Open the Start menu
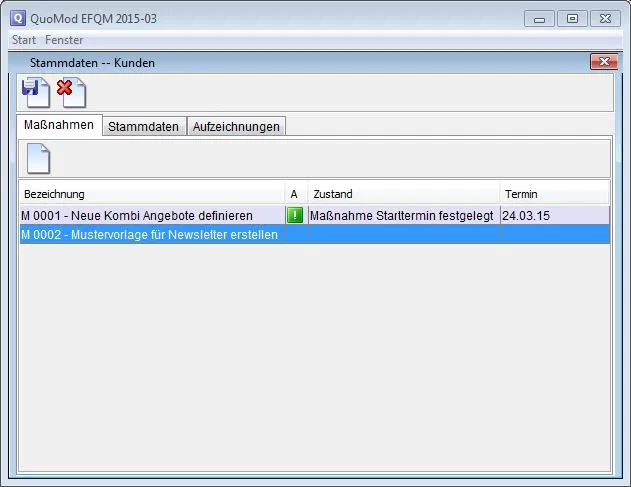The image size is (631, 487). 23,40
